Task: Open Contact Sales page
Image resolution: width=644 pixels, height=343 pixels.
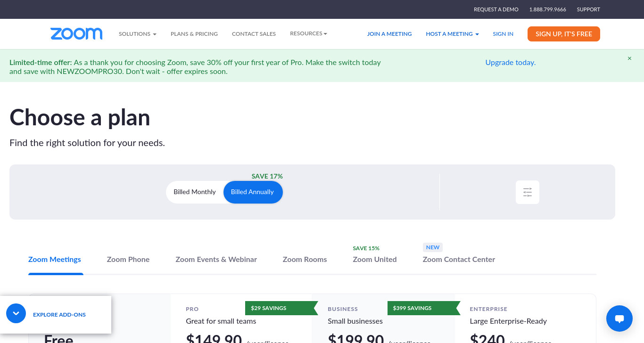Action: click(254, 34)
